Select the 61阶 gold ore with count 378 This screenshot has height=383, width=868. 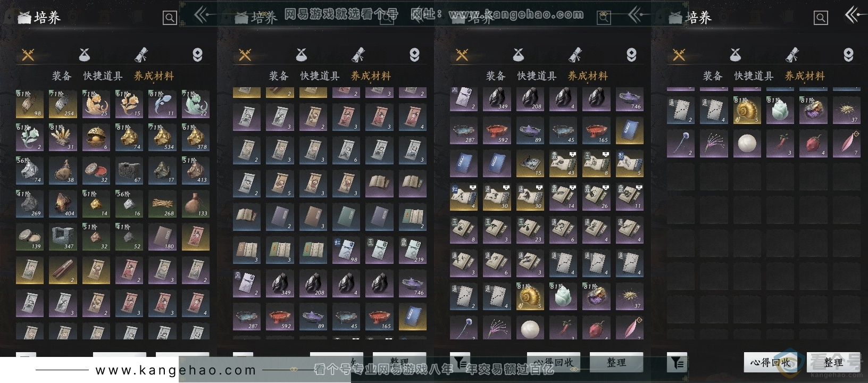click(x=196, y=137)
